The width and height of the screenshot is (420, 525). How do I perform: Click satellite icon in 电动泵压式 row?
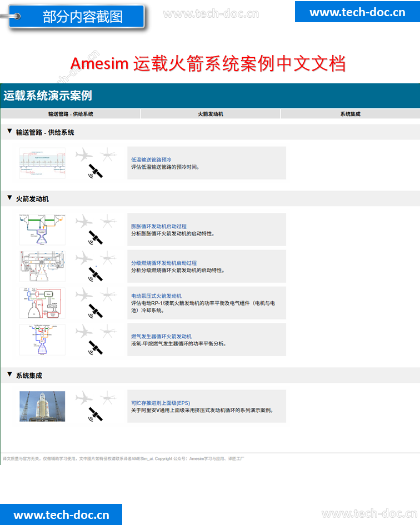pyautogui.click(x=96, y=311)
